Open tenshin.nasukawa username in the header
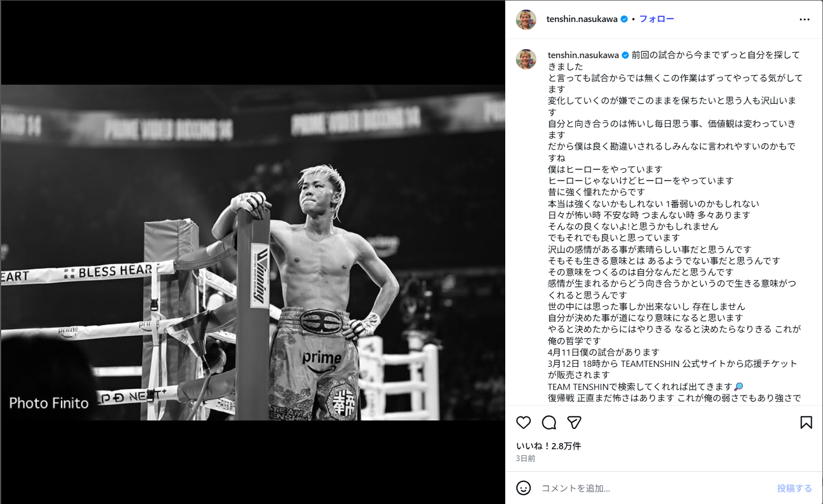This screenshot has width=823, height=504. tap(582, 19)
